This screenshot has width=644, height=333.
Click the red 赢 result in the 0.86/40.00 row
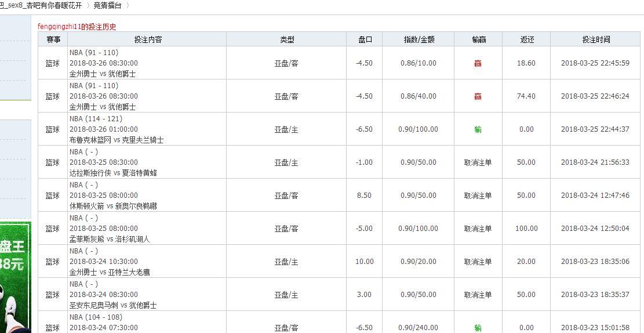click(478, 97)
